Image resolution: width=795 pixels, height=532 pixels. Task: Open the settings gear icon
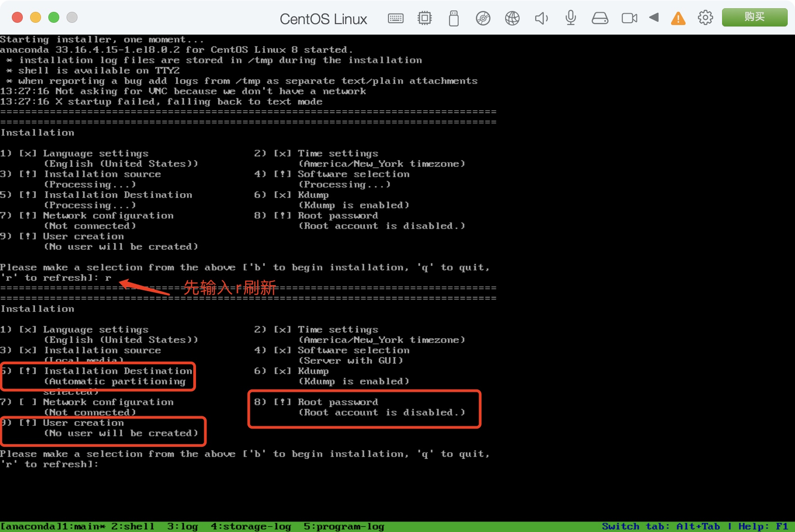[705, 18]
